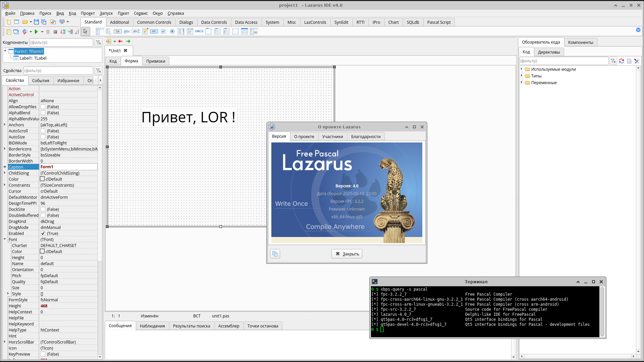Toggle the AlphaBlend checkbox
Image resolution: width=644 pixels, height=362 pixels.
43,113
